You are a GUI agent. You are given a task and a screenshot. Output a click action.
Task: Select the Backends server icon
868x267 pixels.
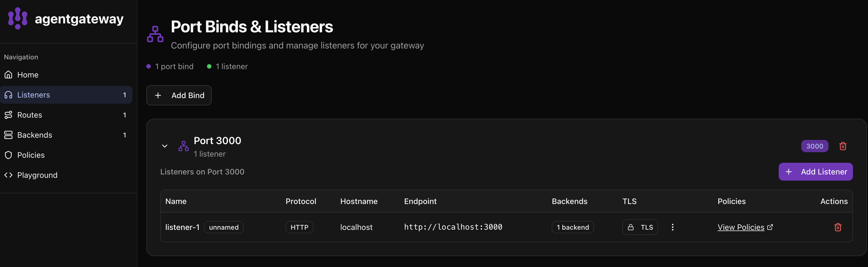tap(8, 135)
